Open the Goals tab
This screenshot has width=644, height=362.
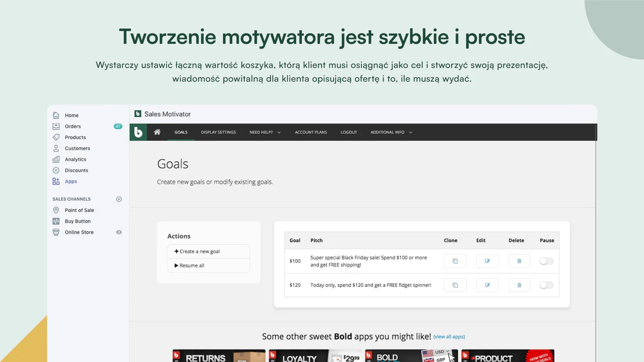[x=181, y=132]
